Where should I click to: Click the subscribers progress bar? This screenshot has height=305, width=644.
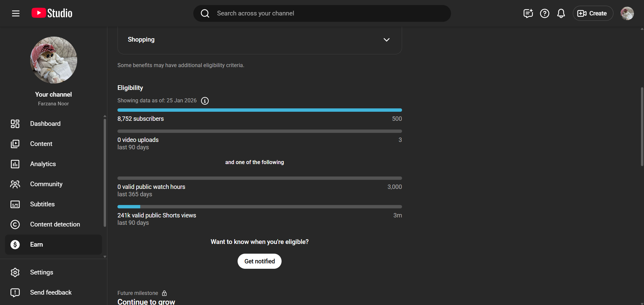[x=259, y=110]
